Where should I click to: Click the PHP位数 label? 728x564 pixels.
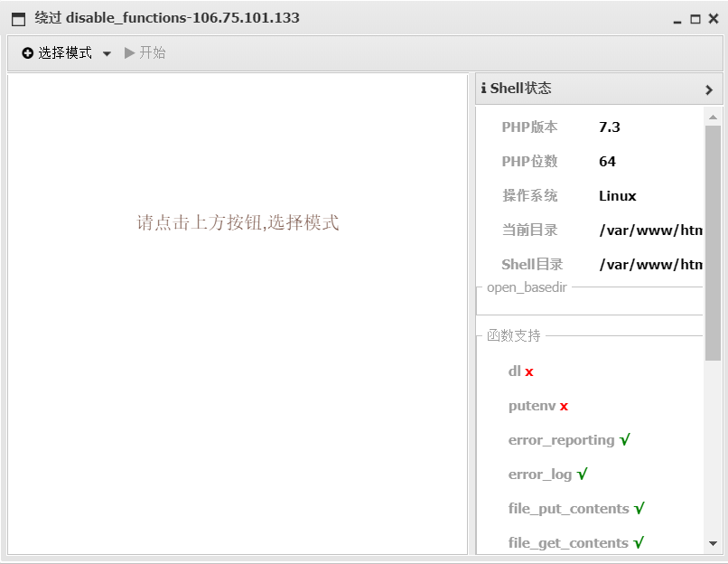529,161
